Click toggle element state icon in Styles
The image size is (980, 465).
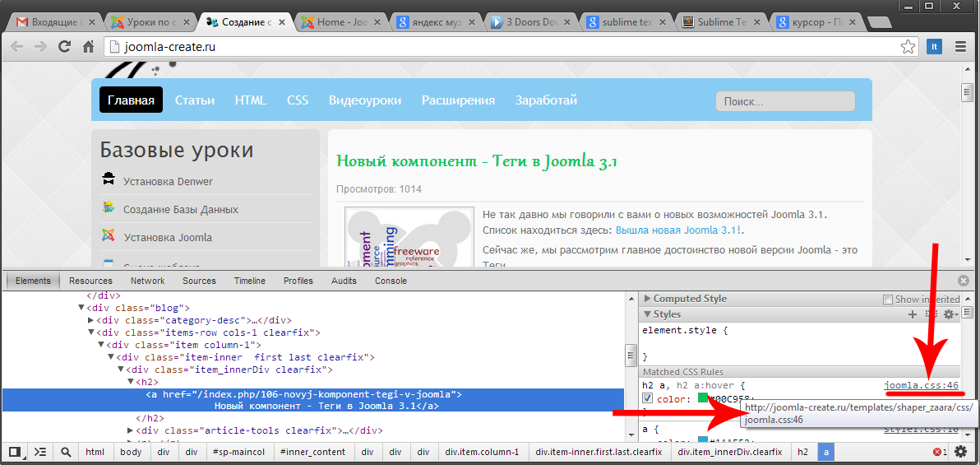[931, 314]
